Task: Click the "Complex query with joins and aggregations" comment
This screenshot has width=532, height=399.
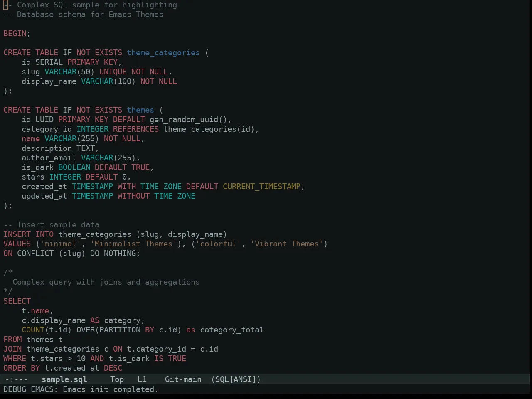Action: point(106,282)
